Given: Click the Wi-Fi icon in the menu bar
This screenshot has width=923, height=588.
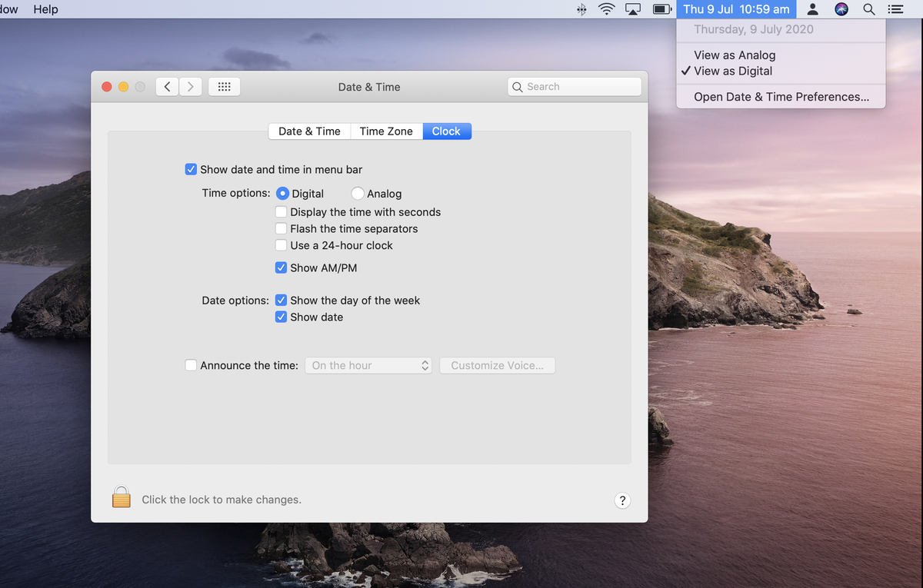Looking at the screenshot, I should (606, 9).
